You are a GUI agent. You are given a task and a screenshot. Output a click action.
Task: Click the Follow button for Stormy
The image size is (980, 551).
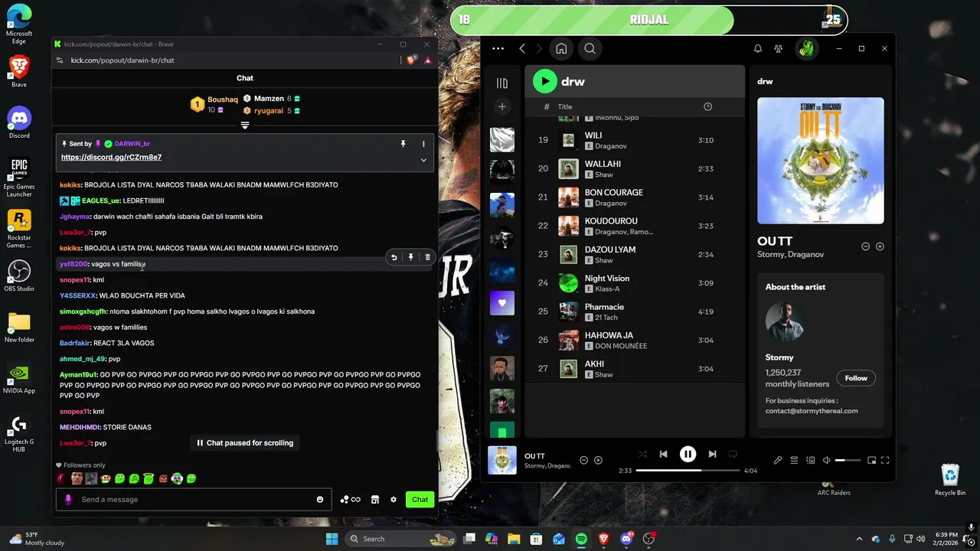point(856,378)
